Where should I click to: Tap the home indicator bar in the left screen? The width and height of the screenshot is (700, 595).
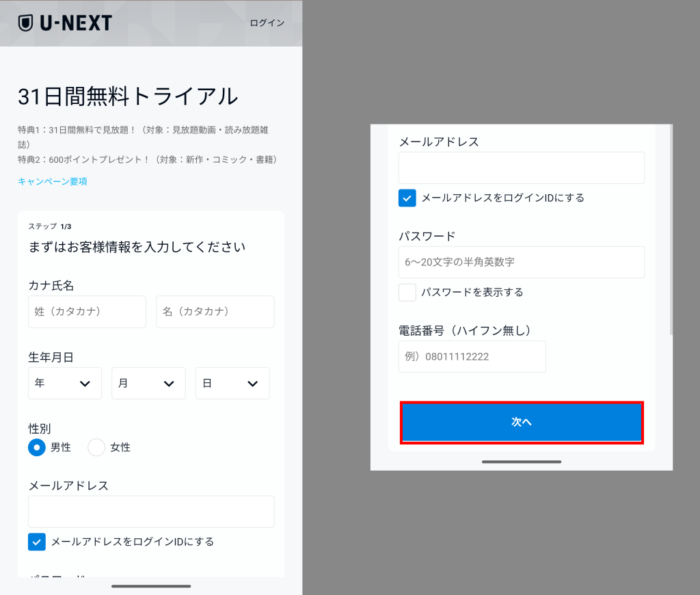[151, 586]
